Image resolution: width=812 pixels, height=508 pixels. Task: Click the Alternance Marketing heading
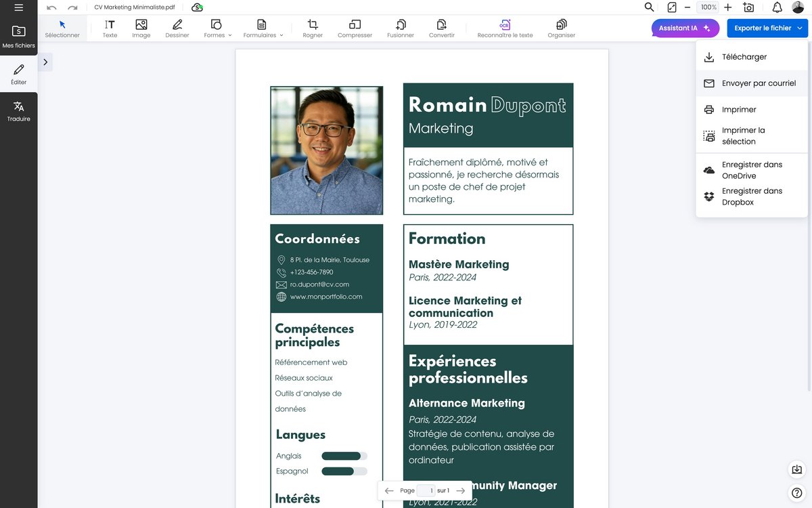pyautogui.click(x=467, y=403)
